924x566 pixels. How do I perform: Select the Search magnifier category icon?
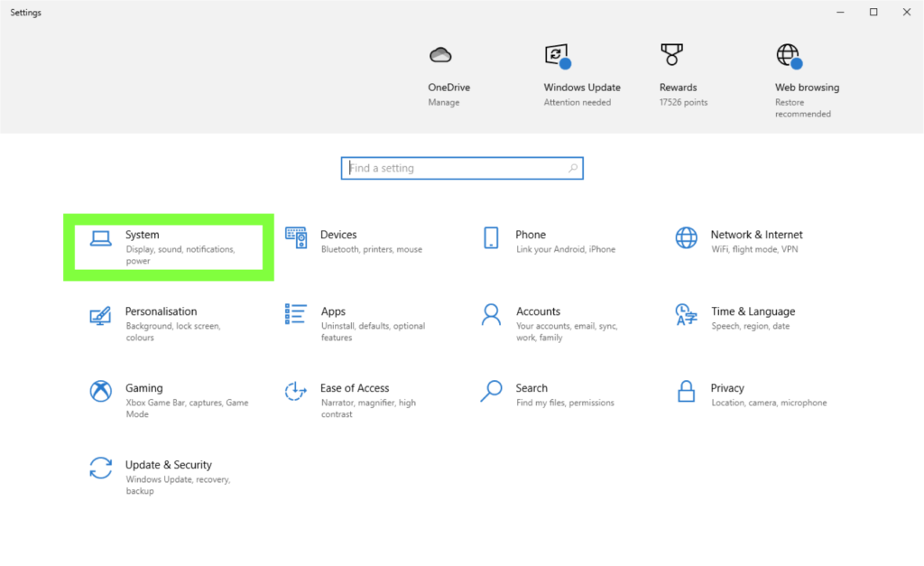coord(491,391)
